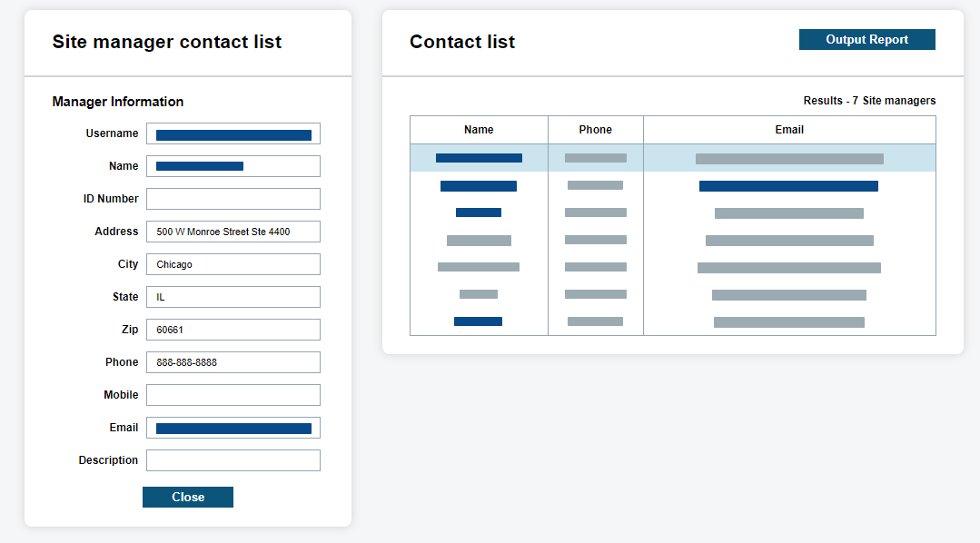Select the last row contact name
This screenshot has width=980, height=543.
tap(478, 321)
